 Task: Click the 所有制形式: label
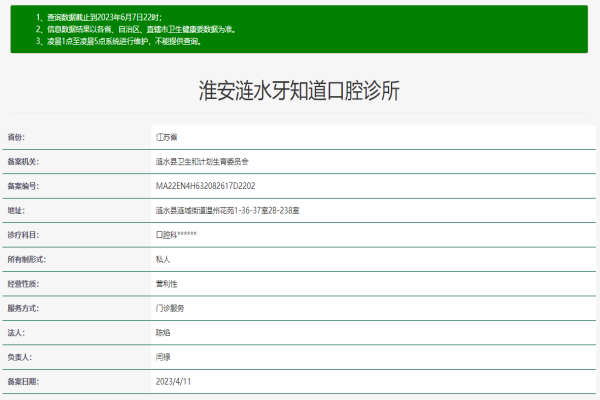27,260
